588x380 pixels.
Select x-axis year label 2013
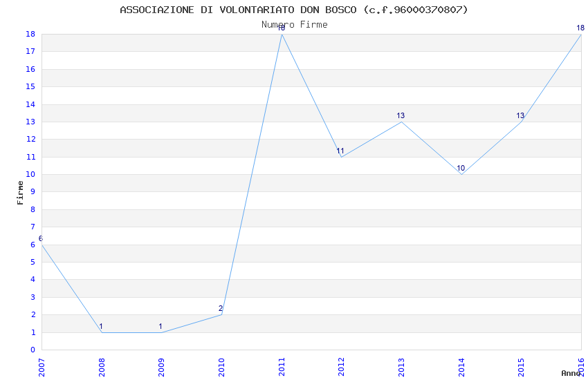pos(401,368)
